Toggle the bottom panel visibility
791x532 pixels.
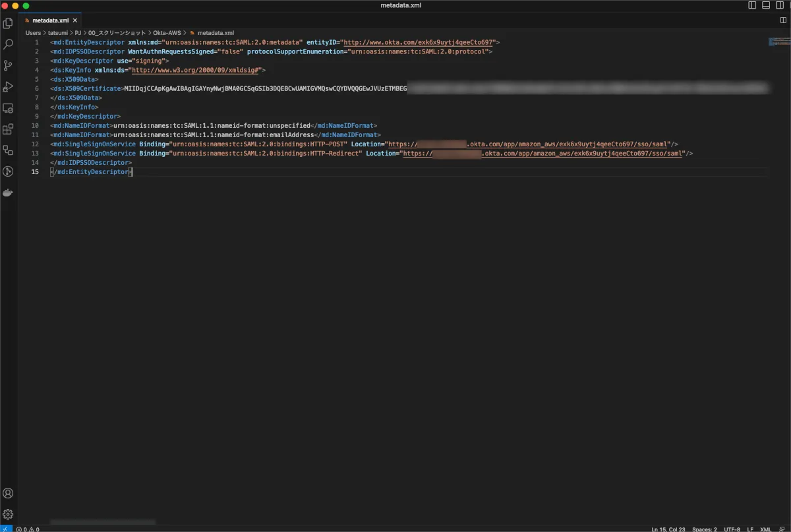(766, 5)
